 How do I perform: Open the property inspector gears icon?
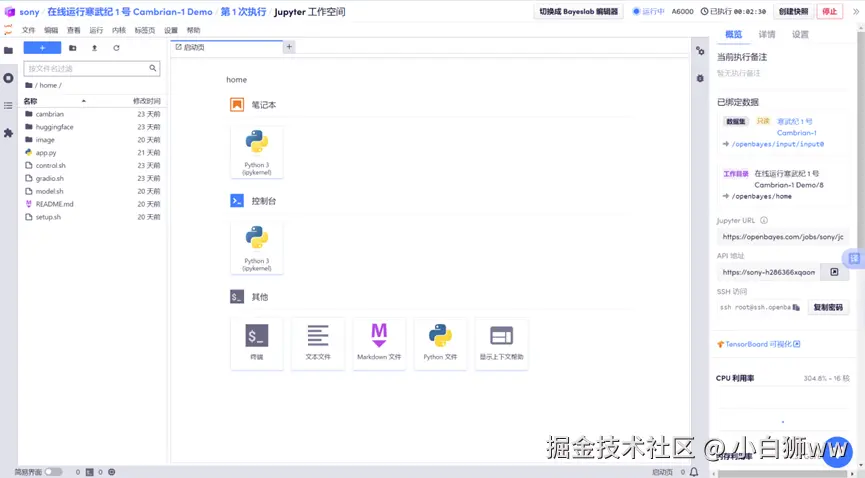click(x=700, y=51)
